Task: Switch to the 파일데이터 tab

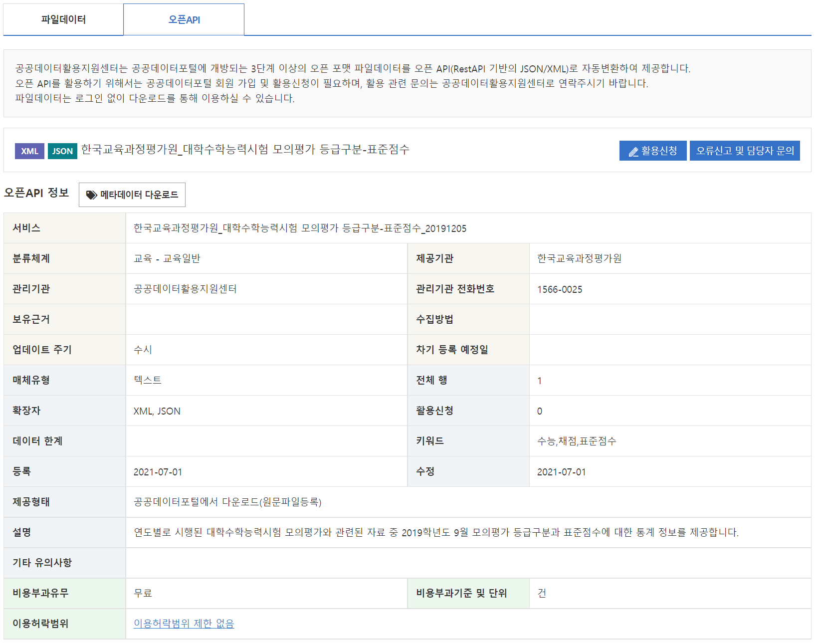Action: pos(63,19)
